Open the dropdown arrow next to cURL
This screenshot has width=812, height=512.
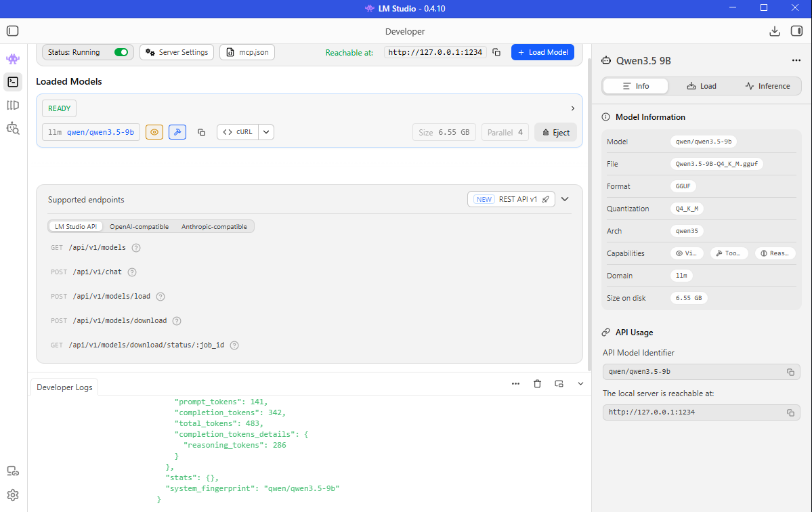point(266,132)
